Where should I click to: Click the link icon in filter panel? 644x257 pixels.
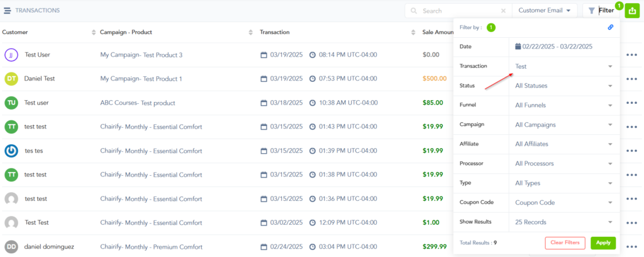coord(610,27)
